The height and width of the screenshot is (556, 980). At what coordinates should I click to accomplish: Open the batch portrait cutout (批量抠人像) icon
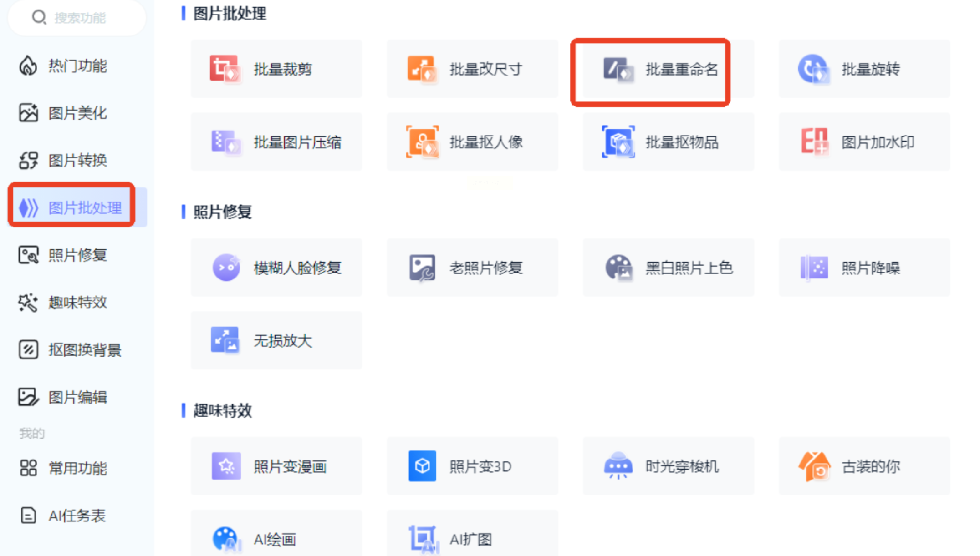point(422,142)
